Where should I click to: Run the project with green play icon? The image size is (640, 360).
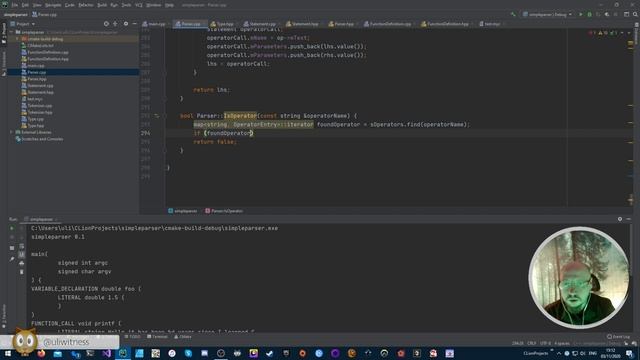click(x=581, y=14)
